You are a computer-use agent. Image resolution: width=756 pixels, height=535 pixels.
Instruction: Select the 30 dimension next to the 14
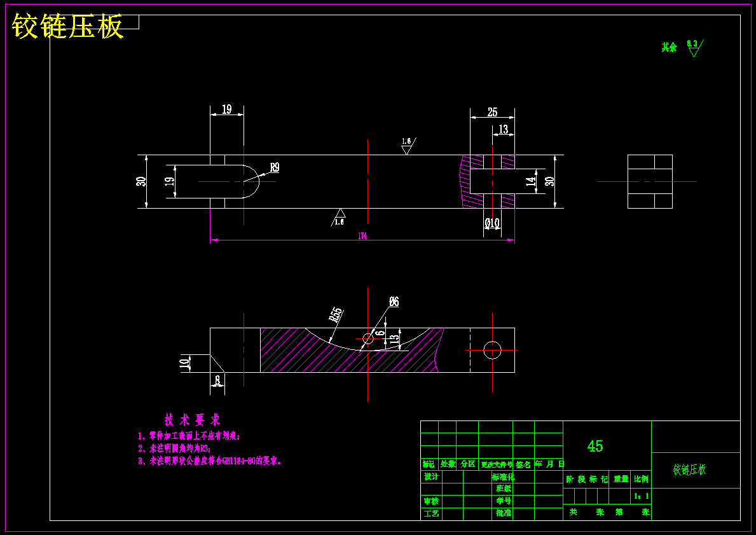(549, 181)
